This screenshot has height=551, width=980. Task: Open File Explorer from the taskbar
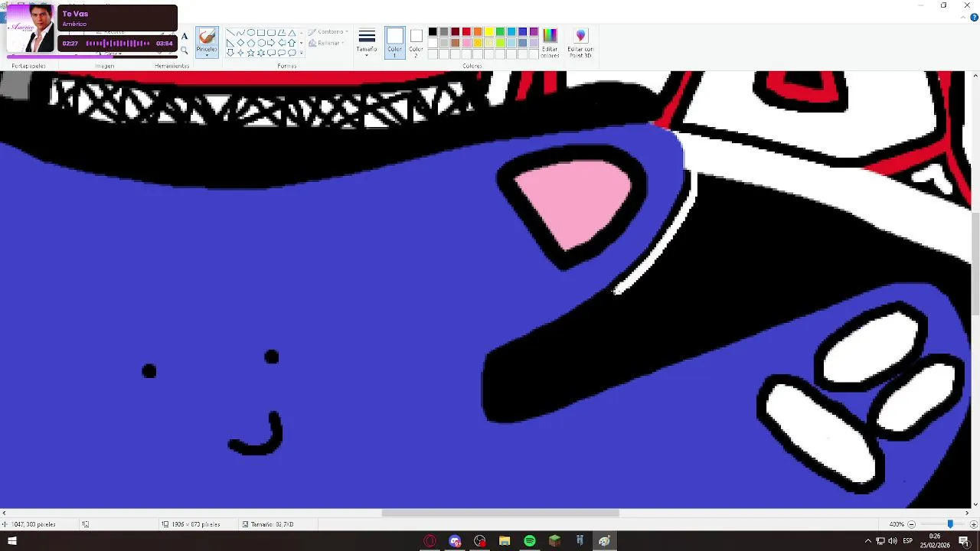505,541
